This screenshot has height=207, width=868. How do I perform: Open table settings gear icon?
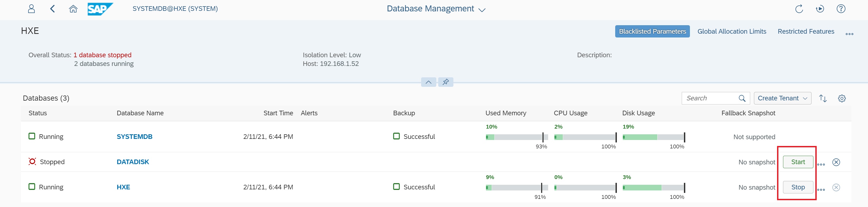point(842,98)
